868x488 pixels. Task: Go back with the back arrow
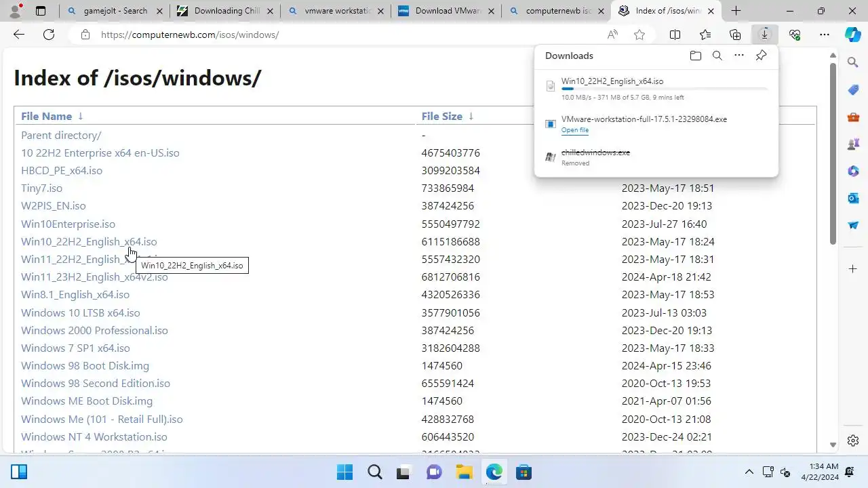(x=19, y=35)
